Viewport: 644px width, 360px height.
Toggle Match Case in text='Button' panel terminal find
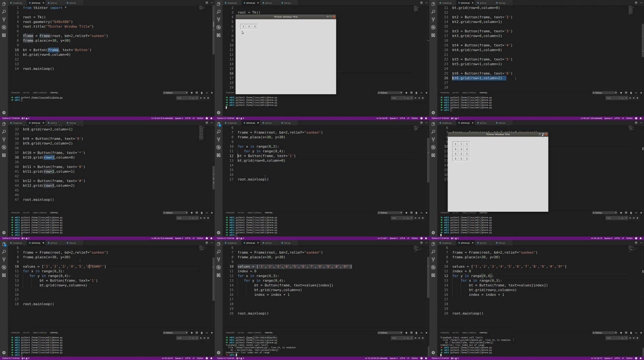click(x=190, y=98)
